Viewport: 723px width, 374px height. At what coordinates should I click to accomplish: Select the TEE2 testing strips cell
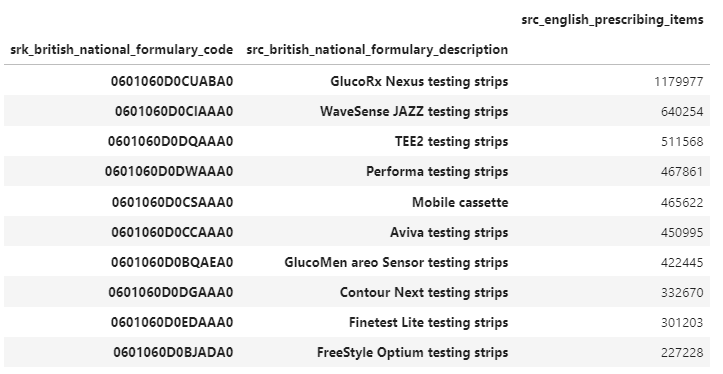pyautogui.click(x=451, y=141)
